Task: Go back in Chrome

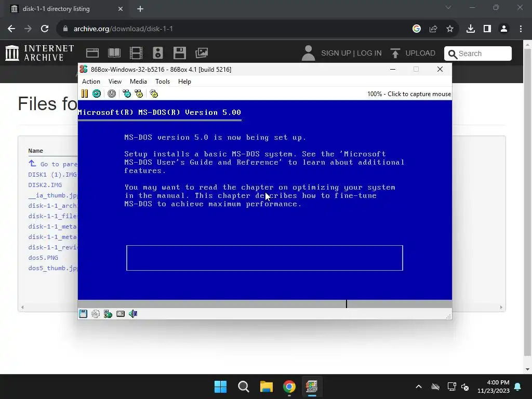Action: [11, 29]
